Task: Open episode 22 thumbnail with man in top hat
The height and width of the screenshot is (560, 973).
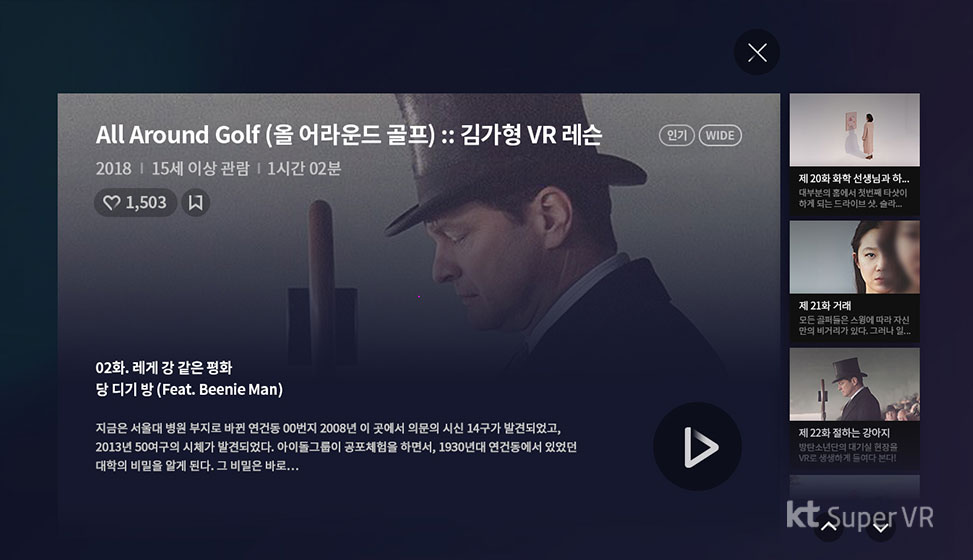Action: click(x=854, y=384)
